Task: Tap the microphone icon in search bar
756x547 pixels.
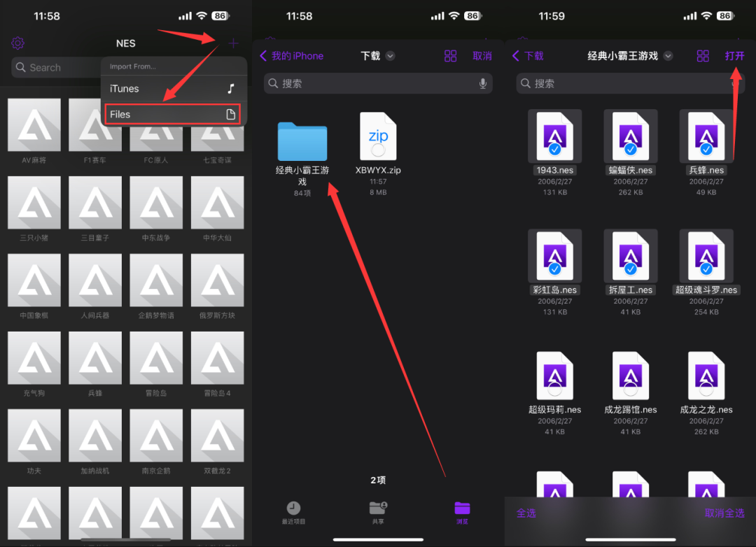Action: [x=482, y=84]
